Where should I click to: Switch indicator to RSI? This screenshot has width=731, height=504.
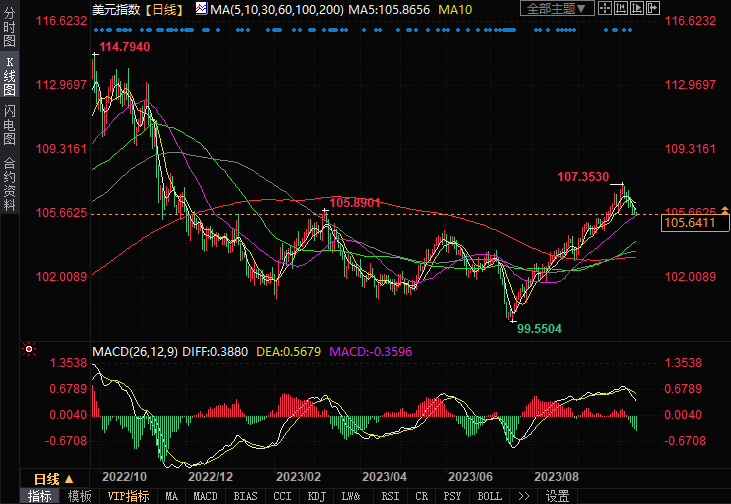click(x=391, y=496)
